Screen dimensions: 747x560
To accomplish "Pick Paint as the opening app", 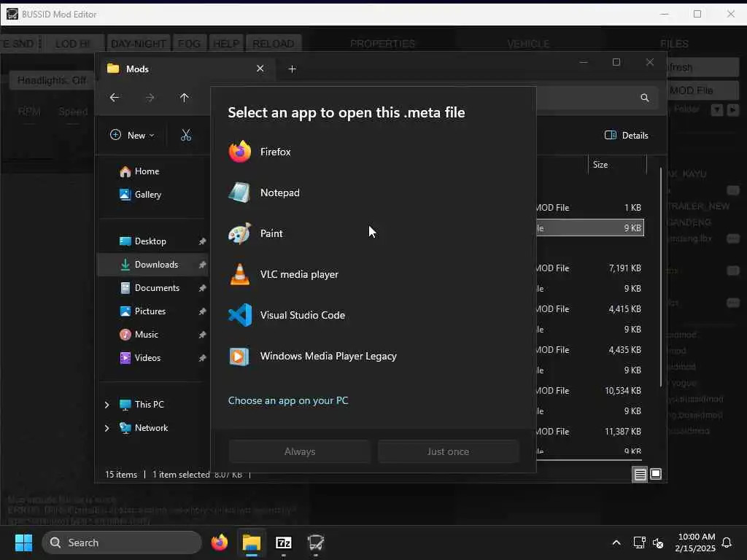I will (x=373, y=234).
